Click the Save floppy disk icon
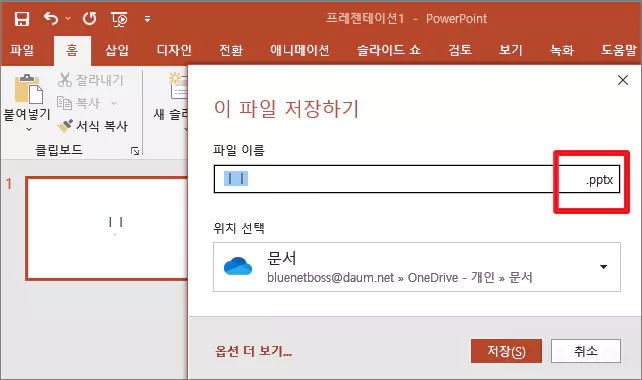 (x=22, y=19)
